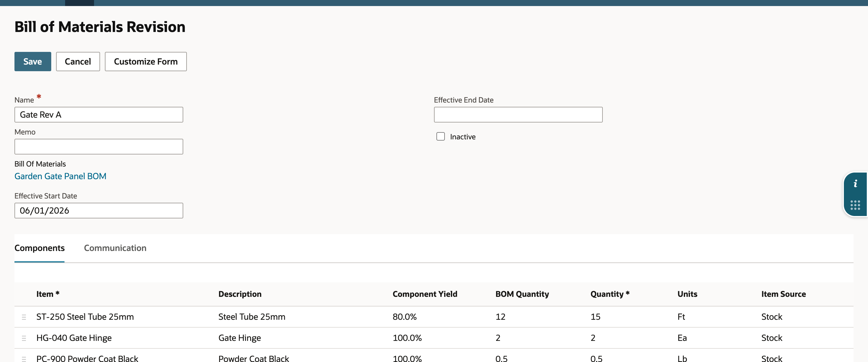868x362 pixels.
Task: Save the bill of materials revision
Action: (x=33, y=62)
